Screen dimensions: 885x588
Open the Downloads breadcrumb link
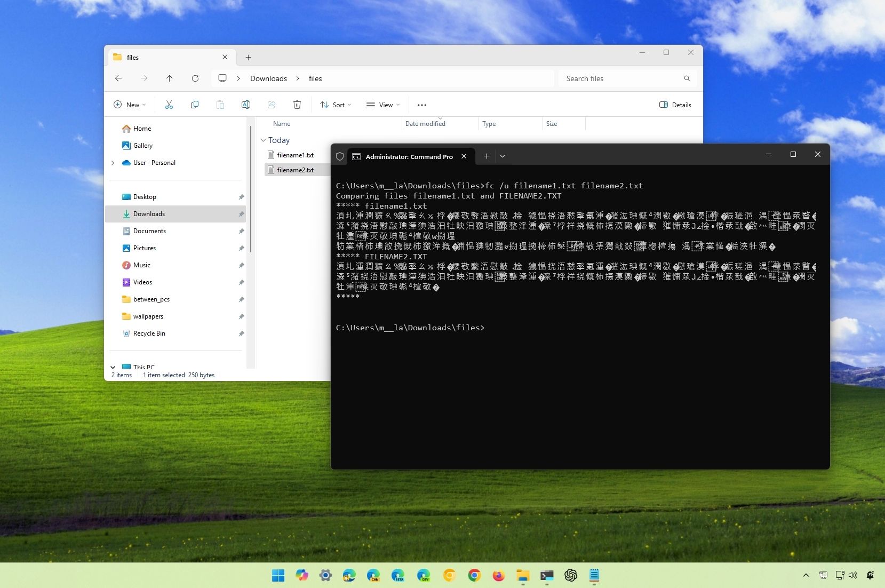tap(268, 78)
